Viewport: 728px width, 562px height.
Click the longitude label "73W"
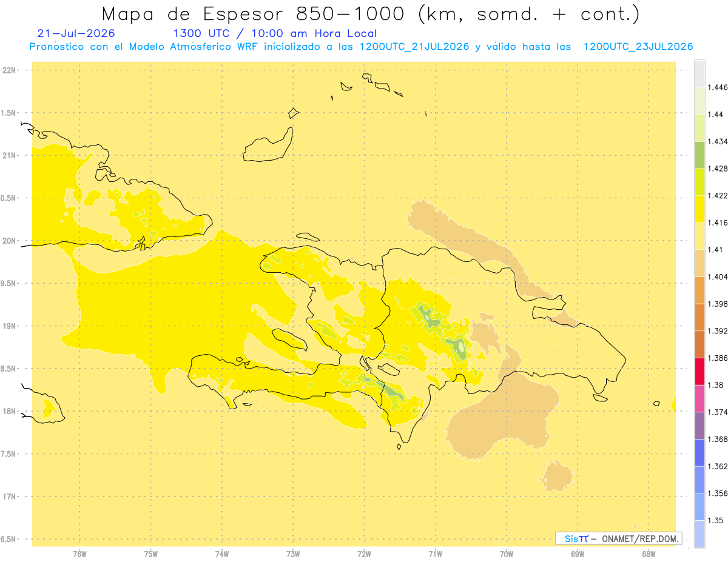tap(293, 554)
